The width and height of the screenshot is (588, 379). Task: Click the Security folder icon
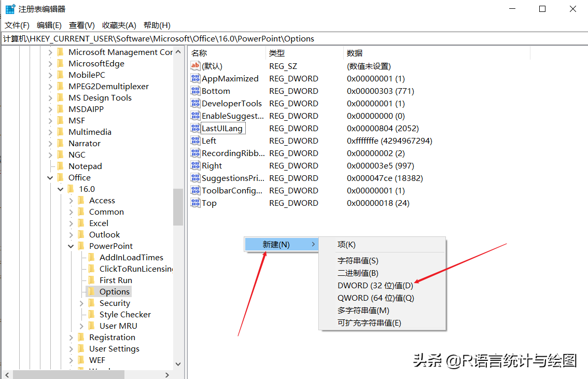click(91, 303)
